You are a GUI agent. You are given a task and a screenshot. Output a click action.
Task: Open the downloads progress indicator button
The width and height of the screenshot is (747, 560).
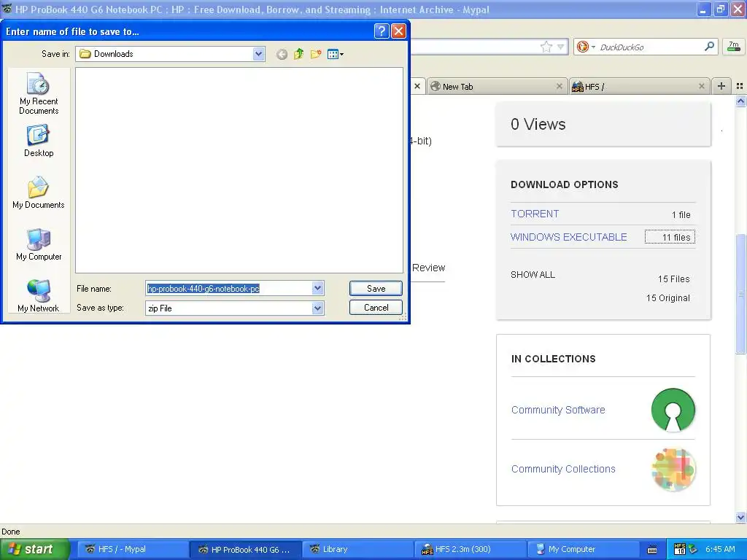tap(734, 46)
